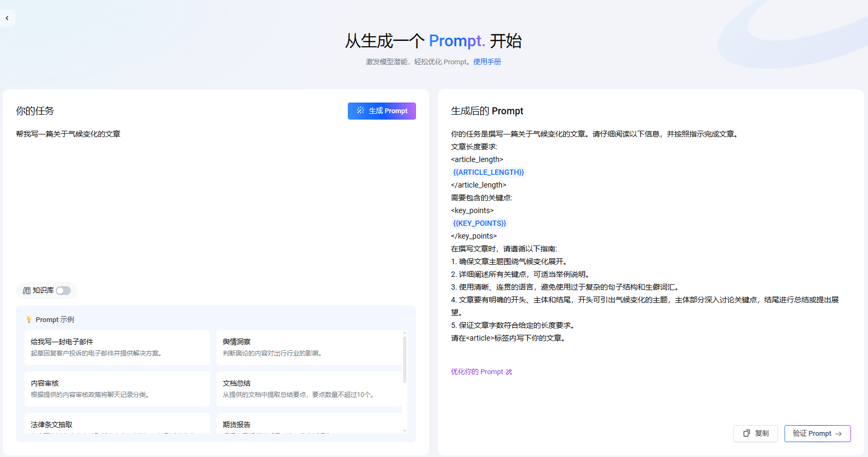Choose the 舆情洞察 example card
The height and width of the screenshot is (457, 868).
(308, 347)
